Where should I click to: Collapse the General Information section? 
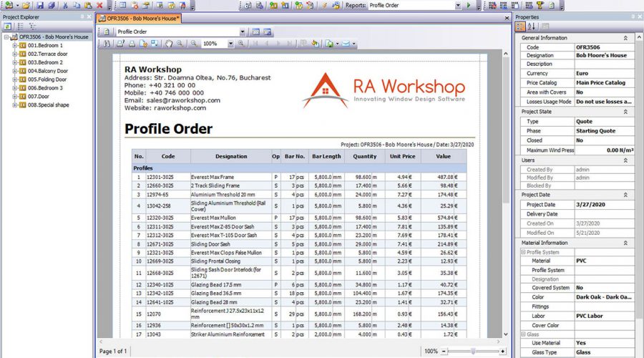pos(625,38)
